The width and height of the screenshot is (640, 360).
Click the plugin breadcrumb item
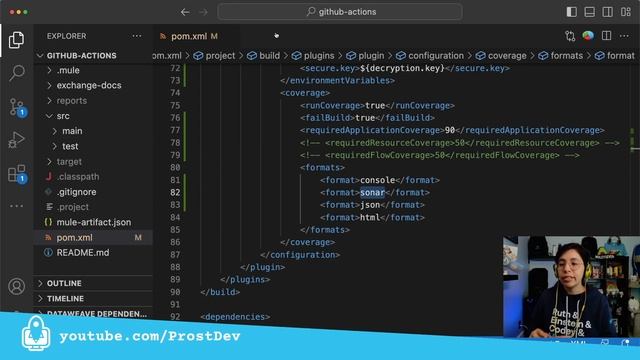tap(365, 56)
